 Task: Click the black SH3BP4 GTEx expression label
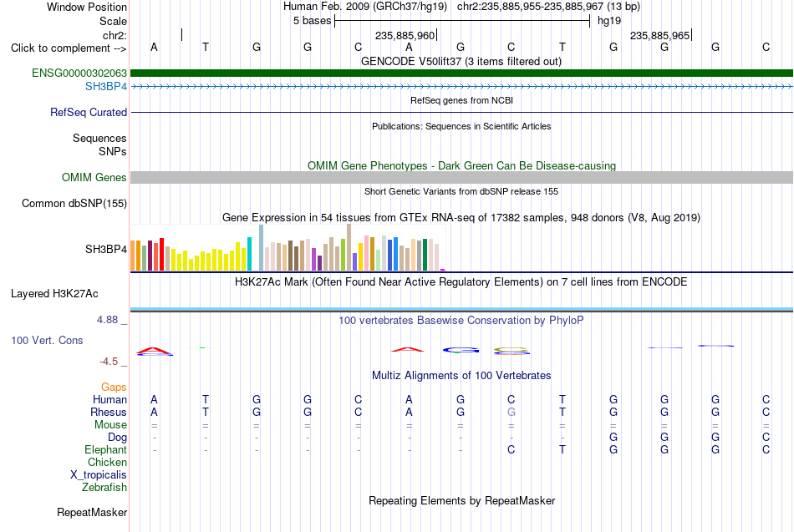106,249
